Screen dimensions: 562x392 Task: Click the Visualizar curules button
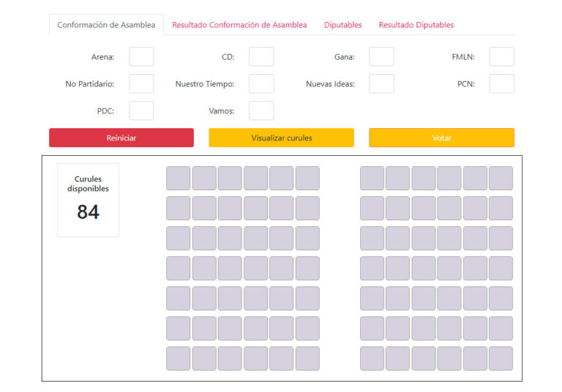(x=281, y=137)
